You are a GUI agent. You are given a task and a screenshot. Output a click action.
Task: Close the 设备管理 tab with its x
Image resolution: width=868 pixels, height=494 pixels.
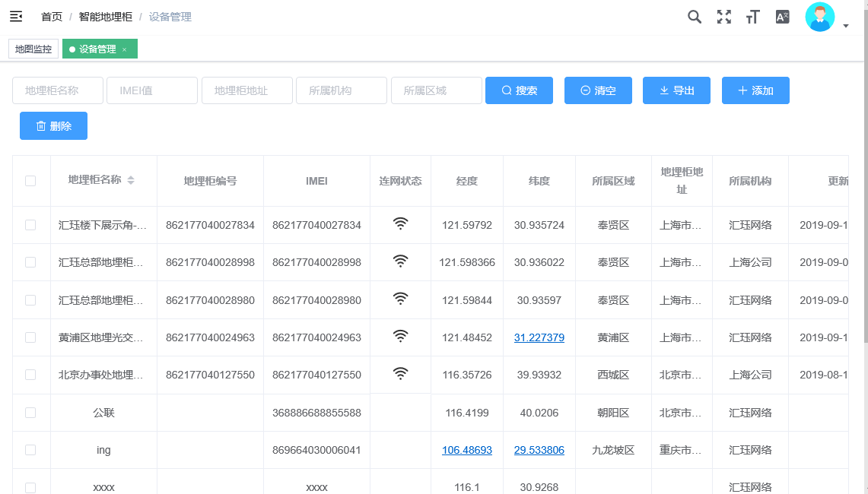[125, 49]
